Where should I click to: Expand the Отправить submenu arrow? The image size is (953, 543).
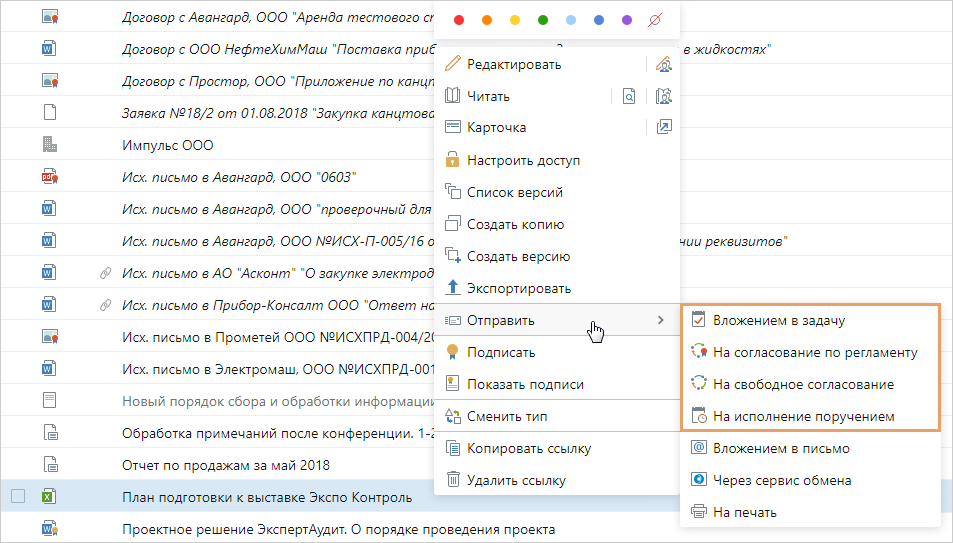pos(660,320)
